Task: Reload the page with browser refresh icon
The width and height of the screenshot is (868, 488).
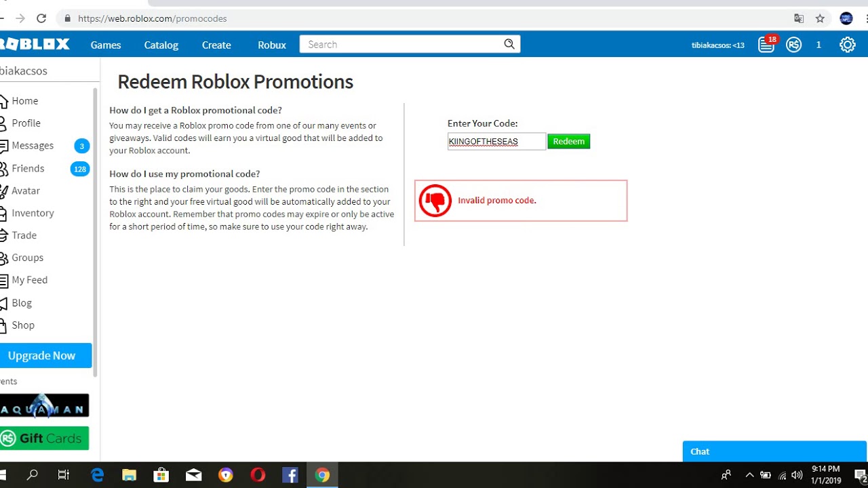Action: 41,18
